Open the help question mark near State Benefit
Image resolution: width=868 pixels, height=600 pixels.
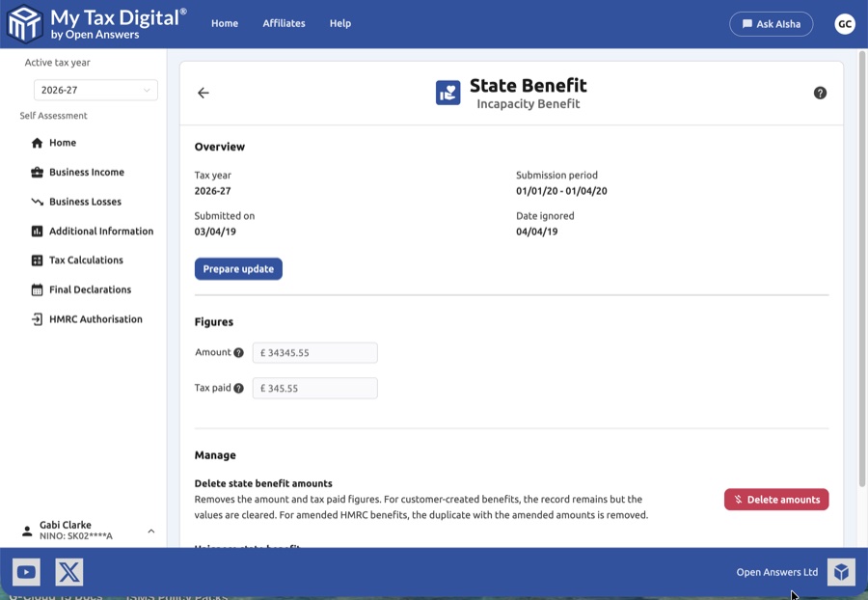click(820, 93)
